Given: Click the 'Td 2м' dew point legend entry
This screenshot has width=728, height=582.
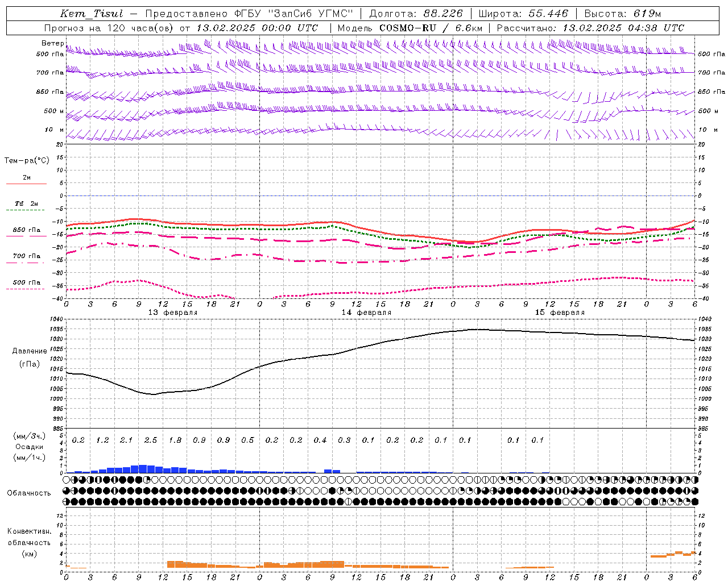Looking at the screenshot, I should click(x=27, y=203).
